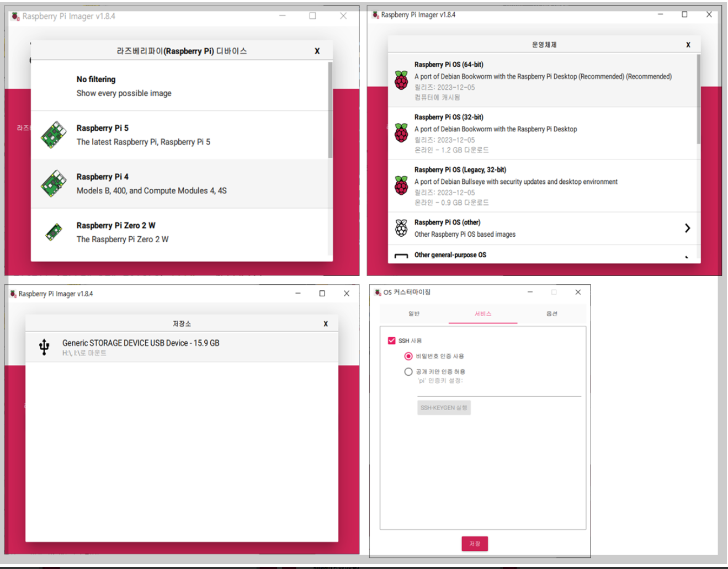Screen dimensions: 728x569
Task: Click the Raspberry Pi 4 board icon
Action: 54,184
